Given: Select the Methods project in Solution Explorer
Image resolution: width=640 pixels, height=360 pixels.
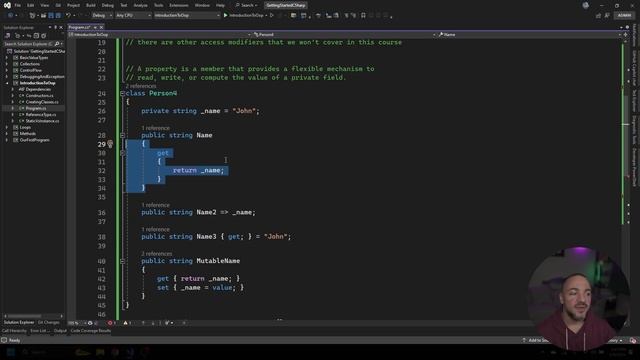Looking at the screenshot, I should tap(28, 133).
